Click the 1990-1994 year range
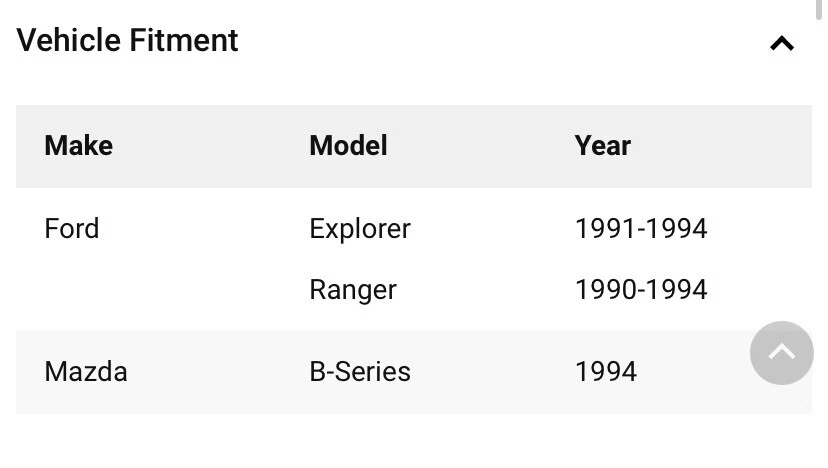828x468 pixels. click(x=641, y=290)
